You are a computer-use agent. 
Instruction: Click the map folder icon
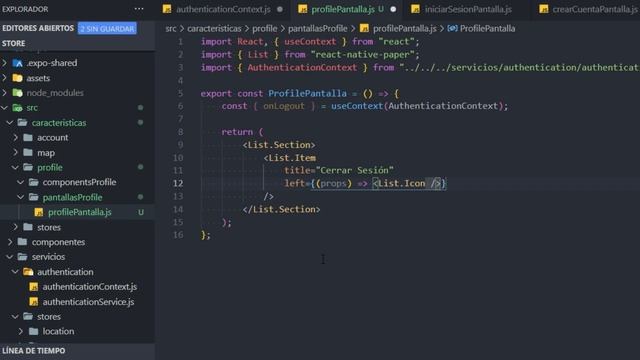pyautogui.click(x=28, y=153)
